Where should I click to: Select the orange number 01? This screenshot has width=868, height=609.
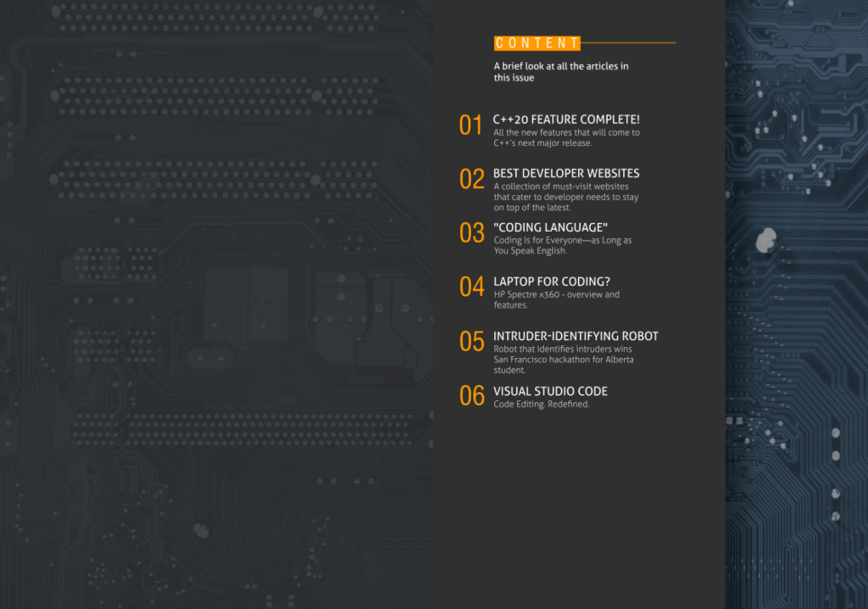click(470, 126)
